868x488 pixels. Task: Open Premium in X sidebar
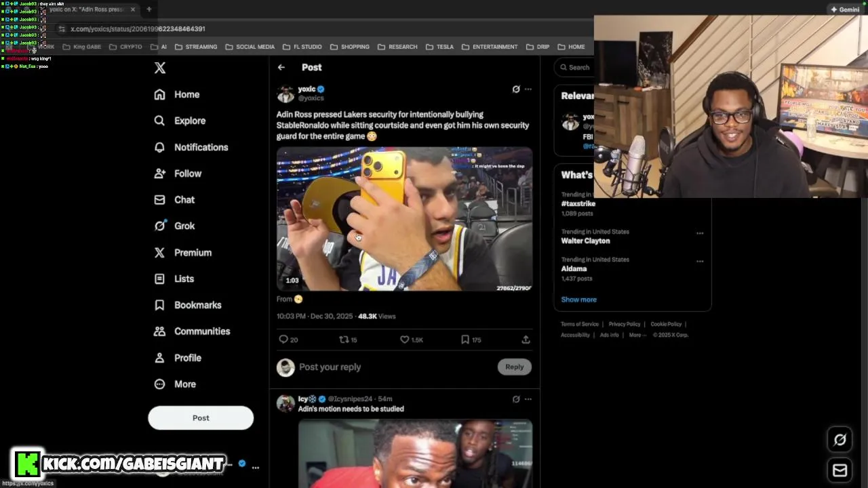pyautogui.click(x=183, y=253)
